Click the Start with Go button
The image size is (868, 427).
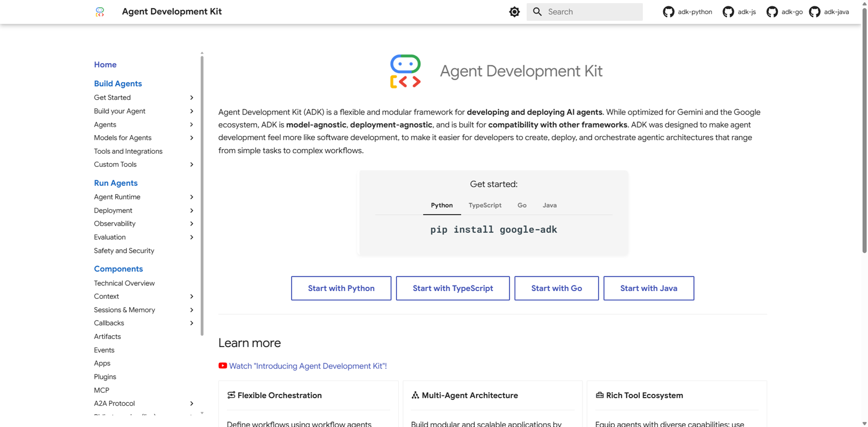tap(556, 288)
